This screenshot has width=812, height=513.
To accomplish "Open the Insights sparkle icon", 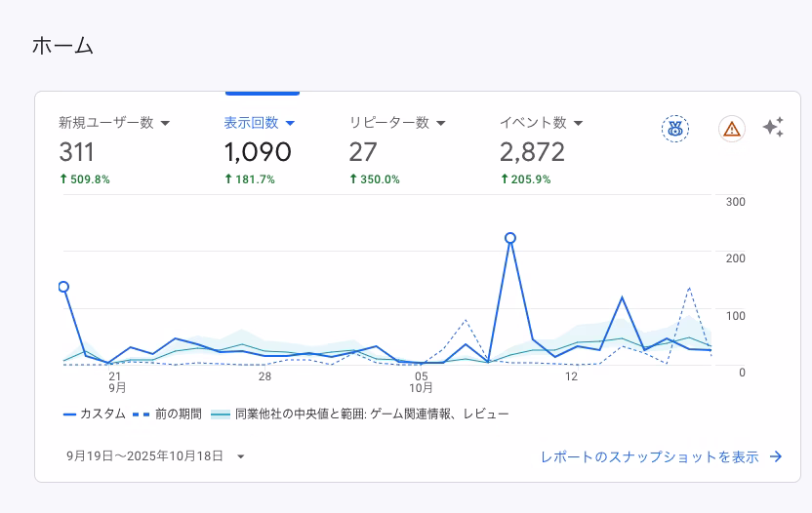I will point(773,128).
